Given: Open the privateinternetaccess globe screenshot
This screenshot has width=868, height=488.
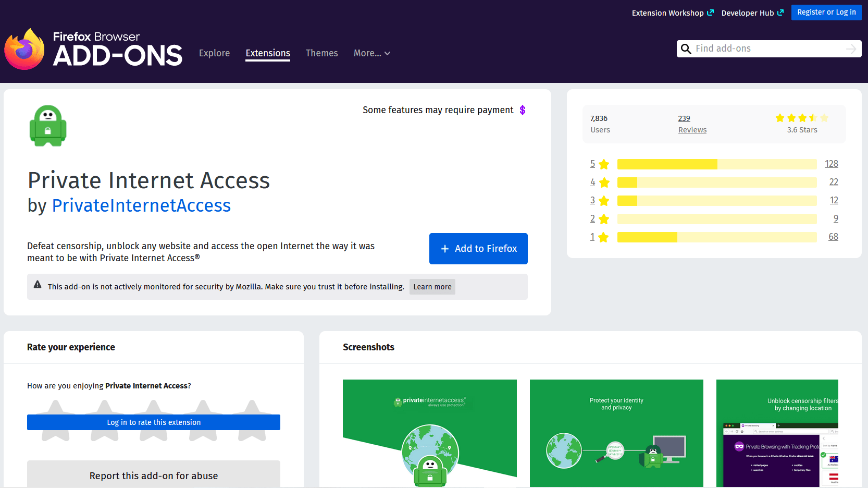Looking at the screenshot, I should click(x=430, y=433).
